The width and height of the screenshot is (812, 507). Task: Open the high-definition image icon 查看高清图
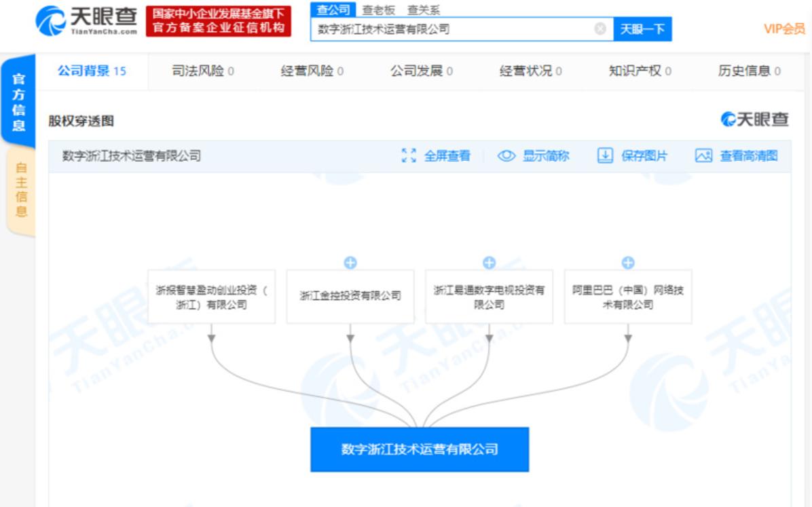click(703, 155)
